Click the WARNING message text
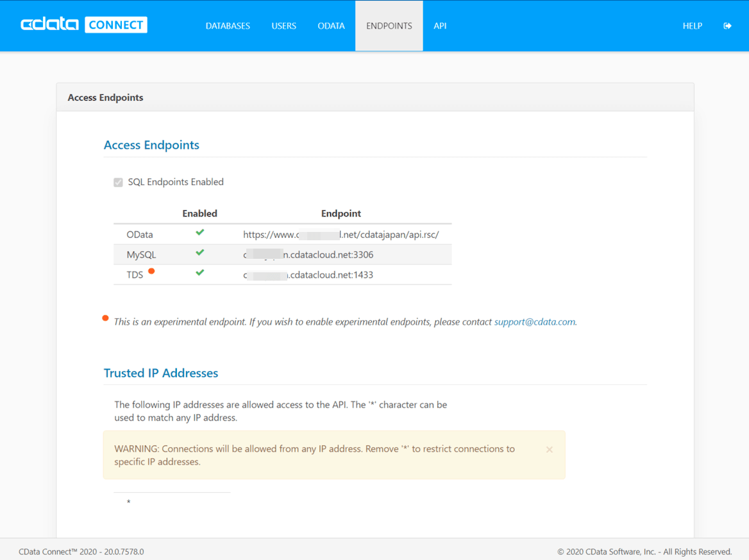This screenshot has width=749, height=560. (314, 455)
